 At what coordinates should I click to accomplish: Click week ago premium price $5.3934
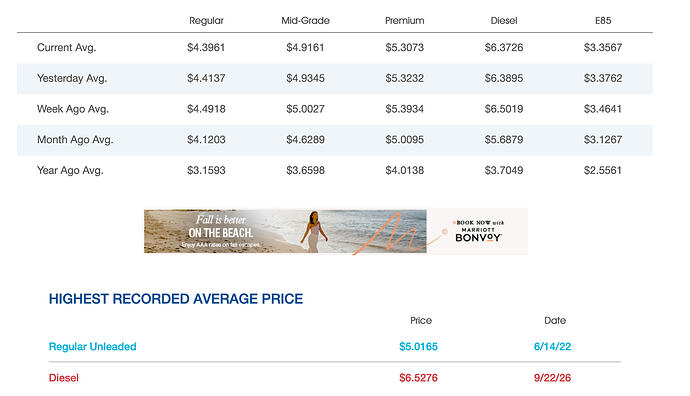click(x=404, y=109)
